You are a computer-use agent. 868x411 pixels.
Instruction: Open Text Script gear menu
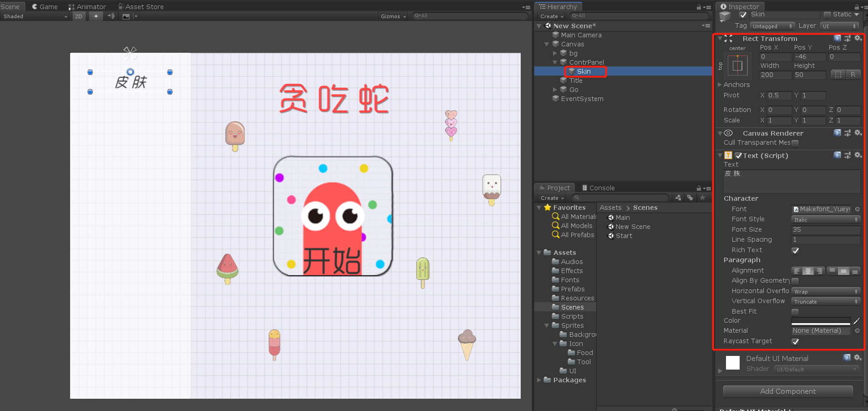click(858, 155)
